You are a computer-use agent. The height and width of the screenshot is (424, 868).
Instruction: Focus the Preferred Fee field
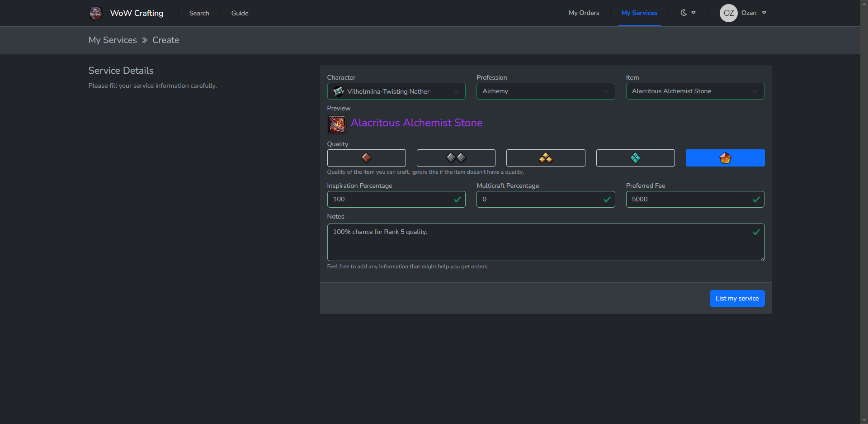(695, 199)
